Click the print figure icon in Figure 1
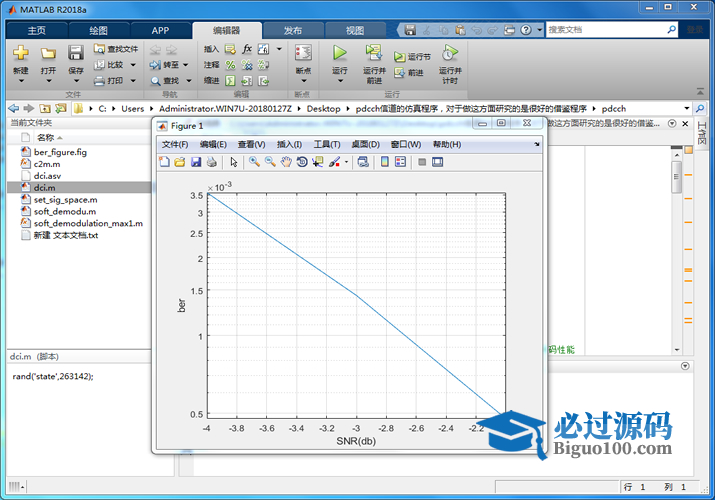Viewport: 715px width, 500px height. pyautogui.click(x=212, y=162)
